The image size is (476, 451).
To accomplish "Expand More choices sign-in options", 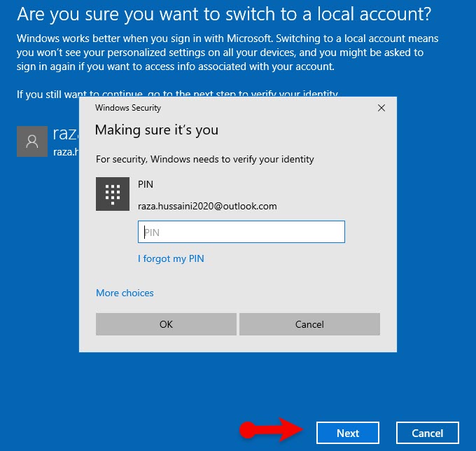I will coord(125,293).
